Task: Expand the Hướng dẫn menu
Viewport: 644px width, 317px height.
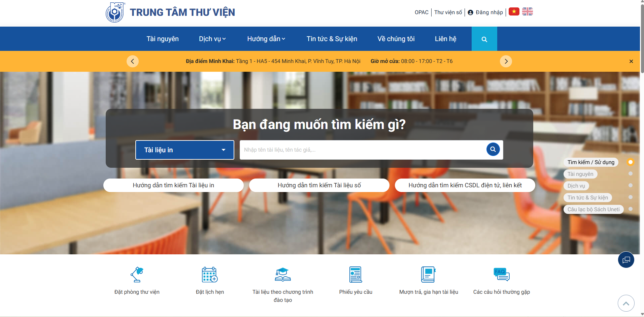Action: [266, 39]
